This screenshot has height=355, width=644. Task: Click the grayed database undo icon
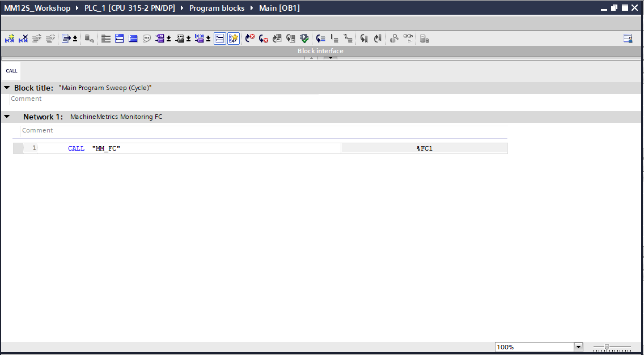tap(89, 39)
